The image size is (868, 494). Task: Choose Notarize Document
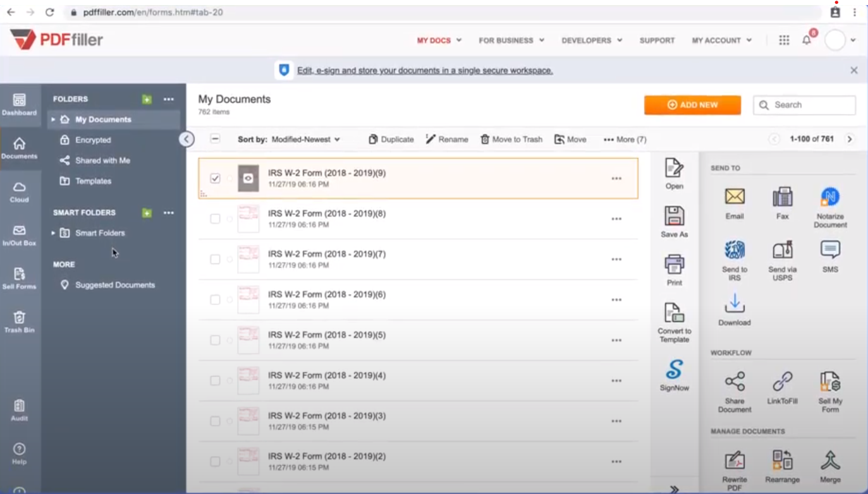tap(830, 207)
